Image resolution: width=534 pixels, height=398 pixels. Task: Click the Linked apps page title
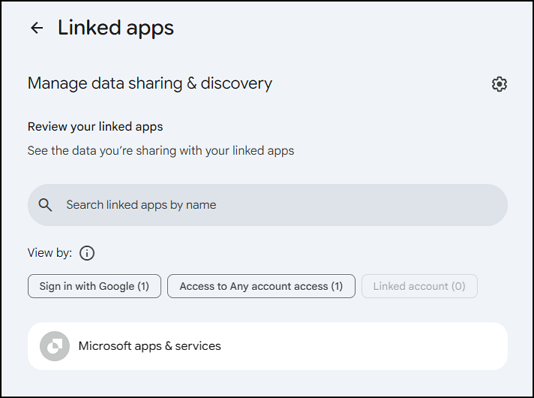[x=116, y=28]
